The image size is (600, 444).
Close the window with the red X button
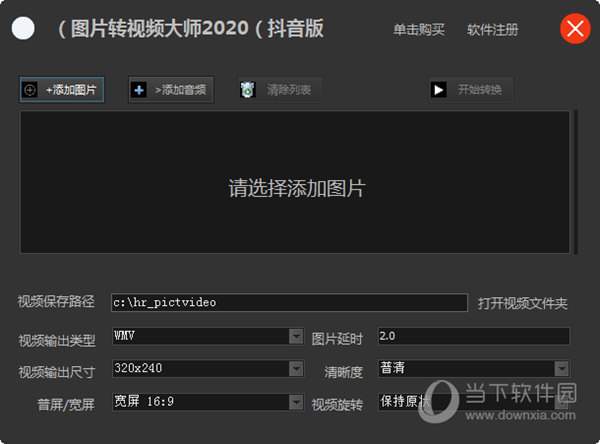click(x=575, y=29)
